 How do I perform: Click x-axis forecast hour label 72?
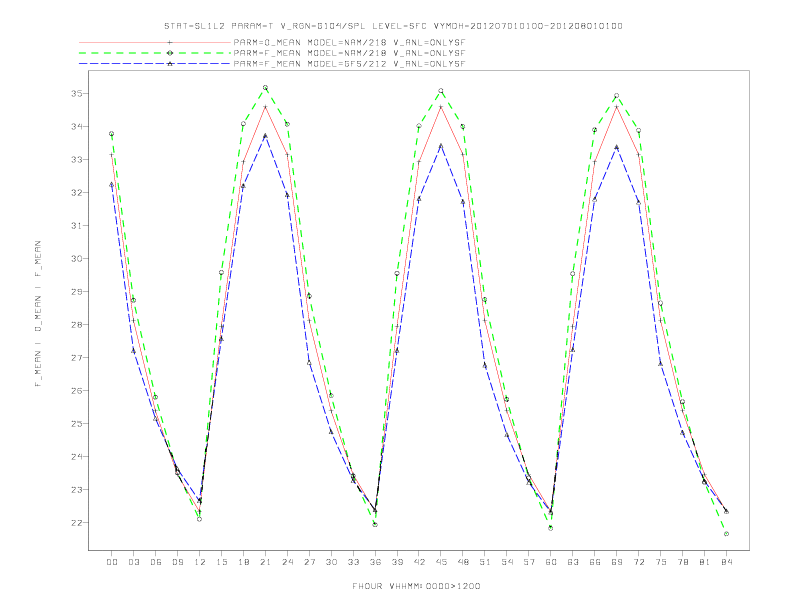point(638,562)
